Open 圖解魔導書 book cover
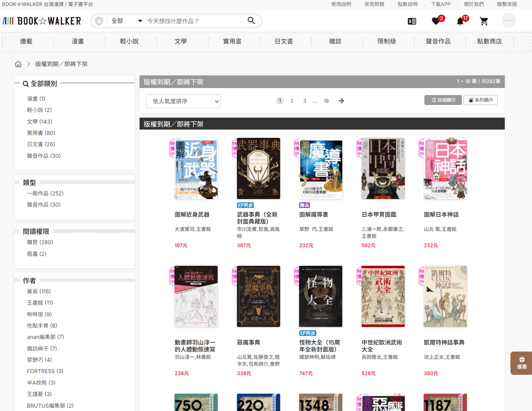This screenshot has height=411, width=532. click(x=321, y=168)
